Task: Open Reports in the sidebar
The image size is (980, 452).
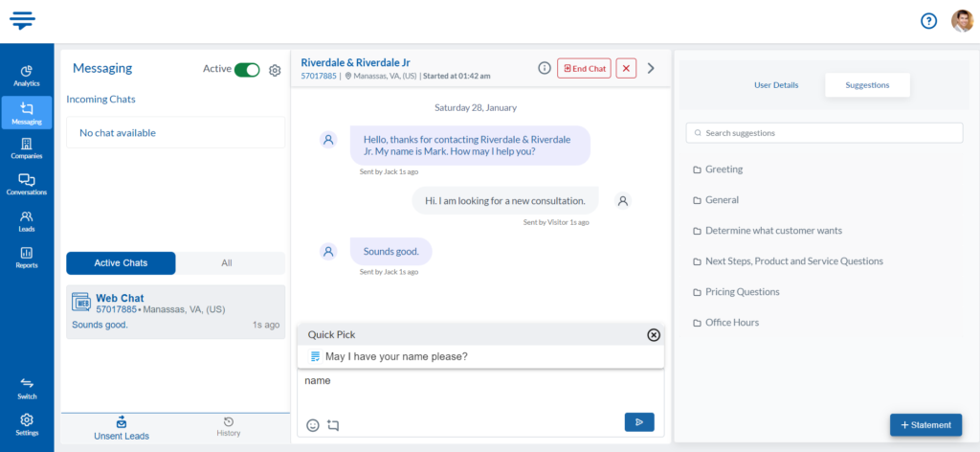Action: (27, 258)
